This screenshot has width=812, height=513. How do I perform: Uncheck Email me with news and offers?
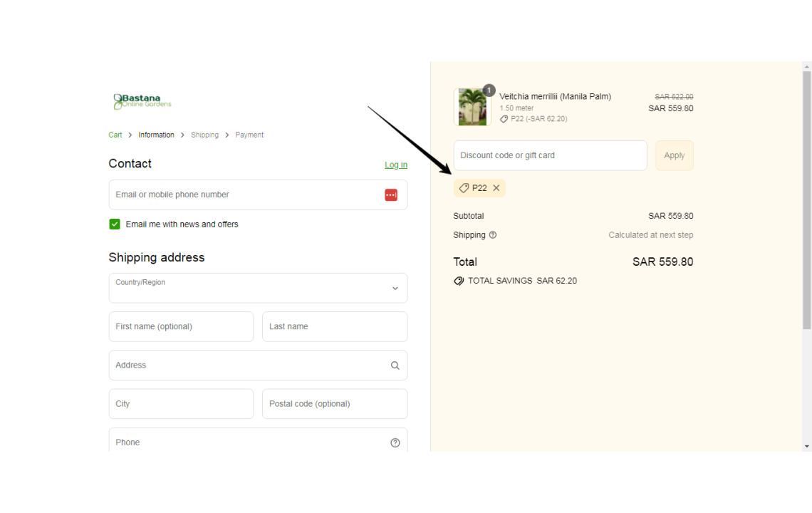click(x=115, y=224)
